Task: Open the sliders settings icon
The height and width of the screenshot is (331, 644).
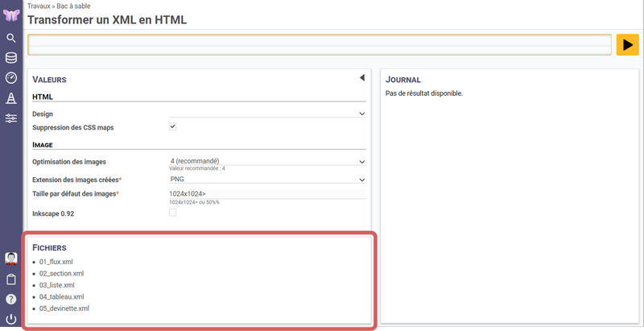Action: click(11, 118)
